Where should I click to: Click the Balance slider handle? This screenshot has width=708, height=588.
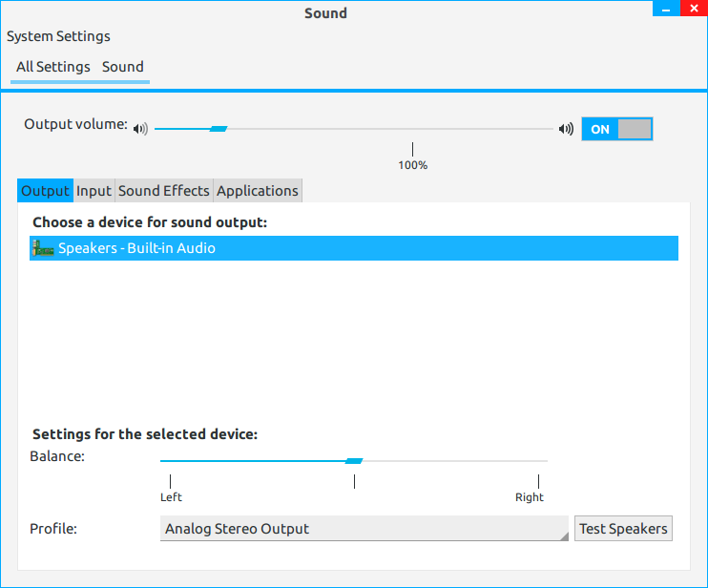(x=354, y=461)
